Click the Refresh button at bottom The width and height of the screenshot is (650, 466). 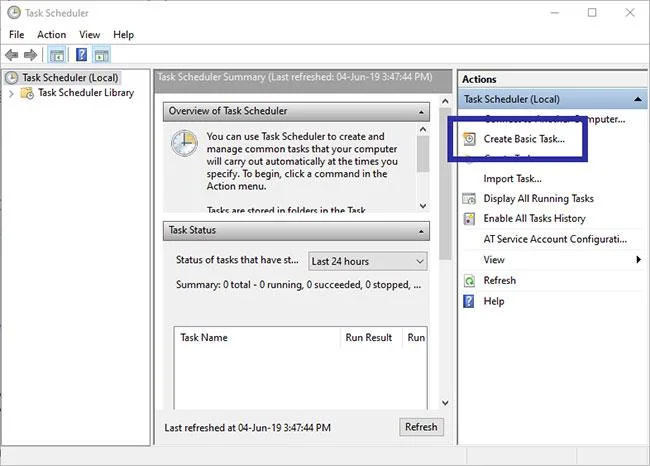click(x=421, y=427)
